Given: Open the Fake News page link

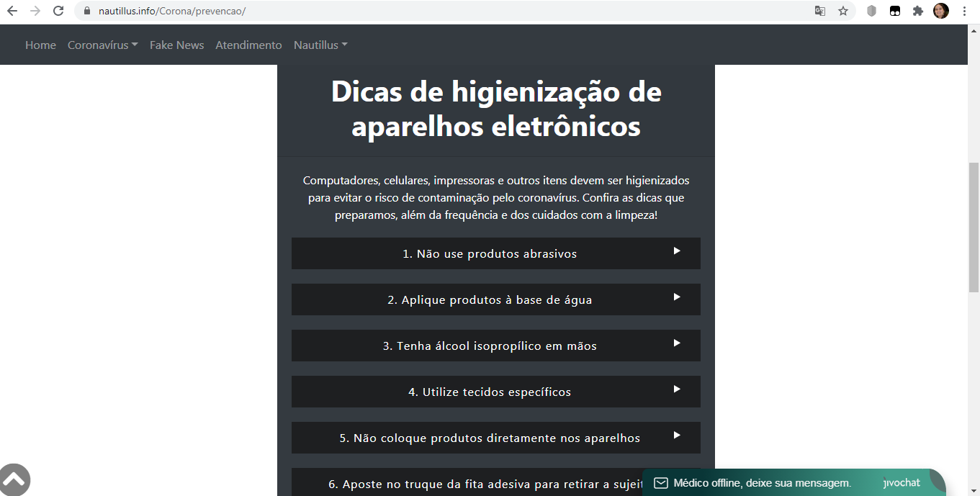Looking at the screenshot, I should tap(176, 45).
